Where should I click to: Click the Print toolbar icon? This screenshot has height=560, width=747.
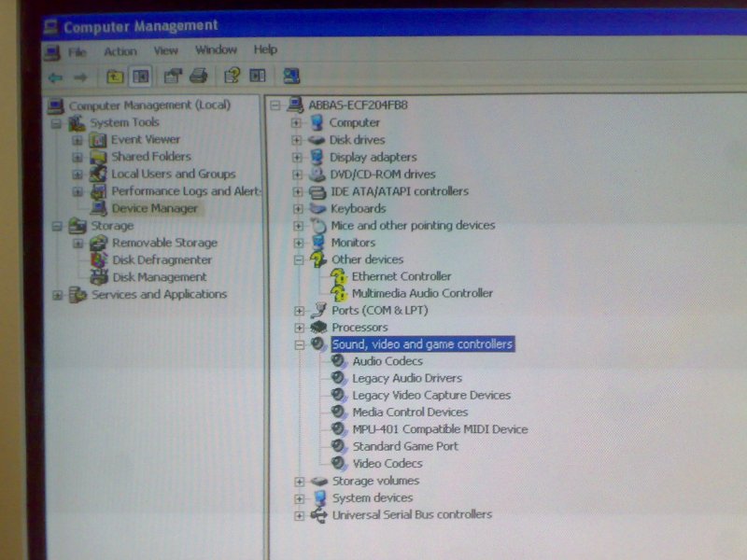pos(198,76)
